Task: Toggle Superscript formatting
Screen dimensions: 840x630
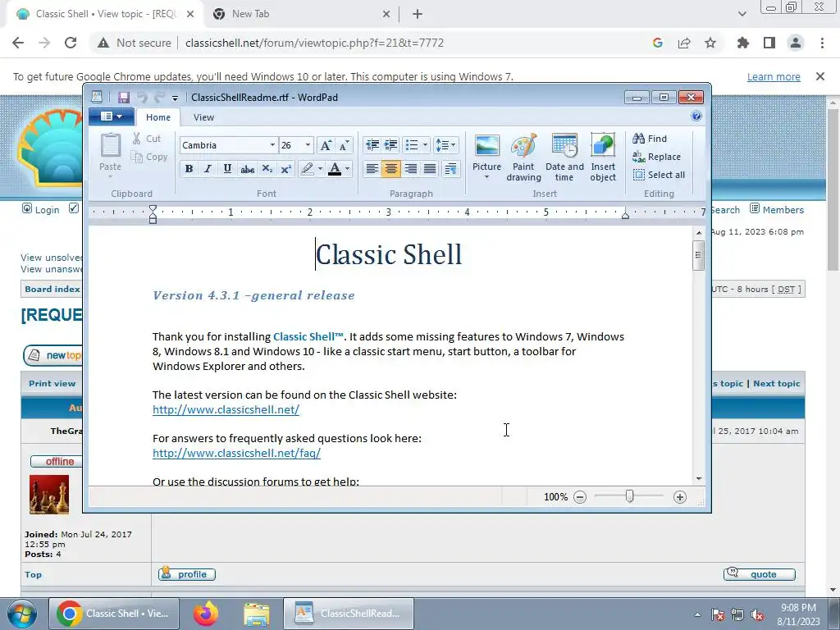Action: [x=286, y=169]
